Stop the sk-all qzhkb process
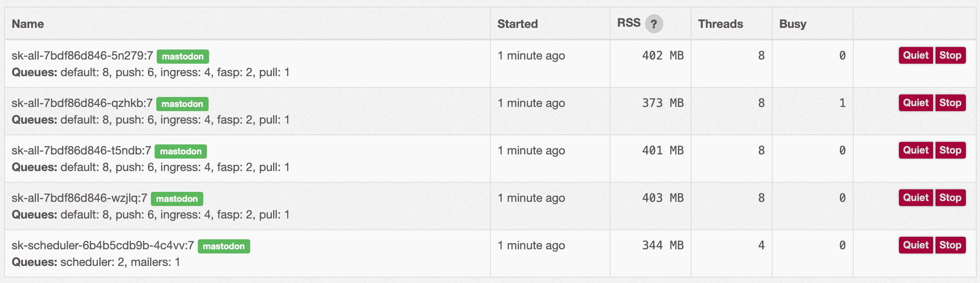The image size is (980, 283). click(x=950, y=103)
